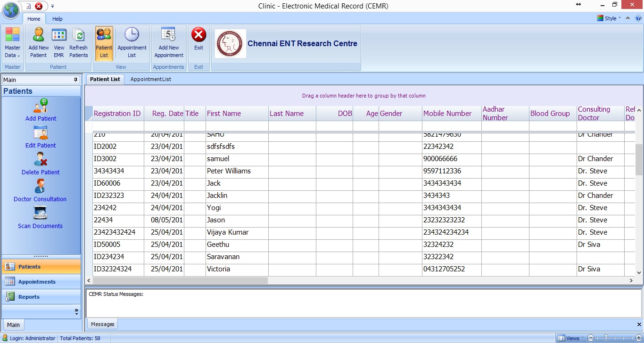644x343 pixels.
Task: Open the Appointments navigation section
Action: click(x=37, y=282)
